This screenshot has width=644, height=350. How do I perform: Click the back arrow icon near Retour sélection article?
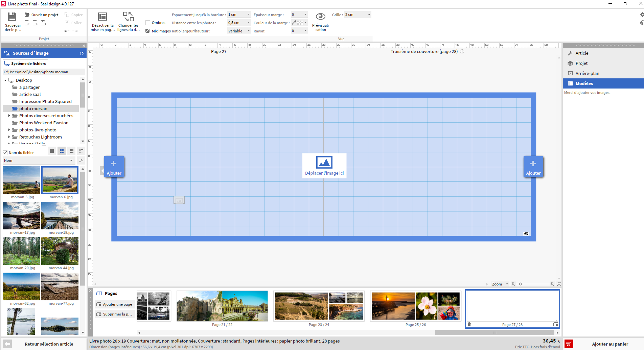(7, 344)
